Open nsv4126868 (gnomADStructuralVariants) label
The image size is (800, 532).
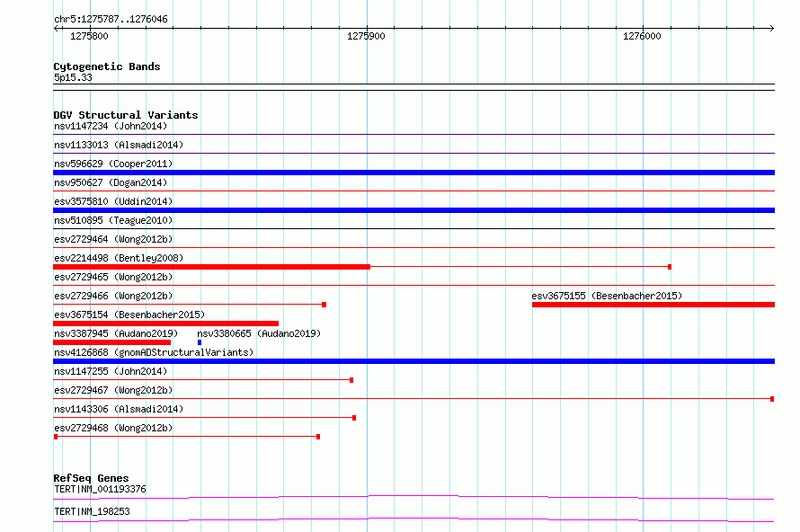(x=154, y=352)
